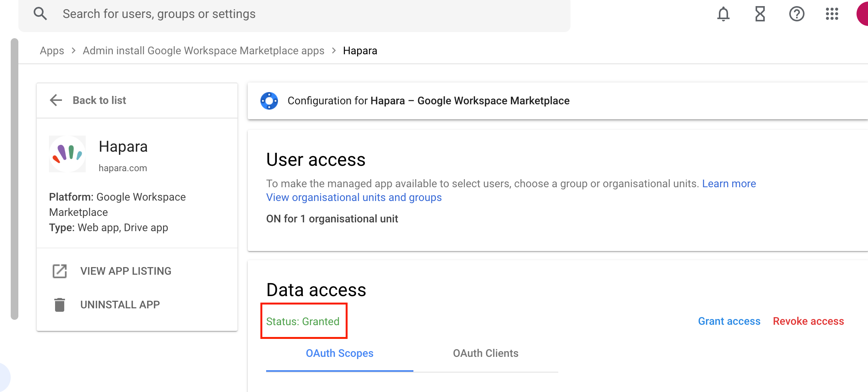The image size is (868, 392).
Task: Switch to the OAuth Clients tab
Action: [x=486, y=353]
